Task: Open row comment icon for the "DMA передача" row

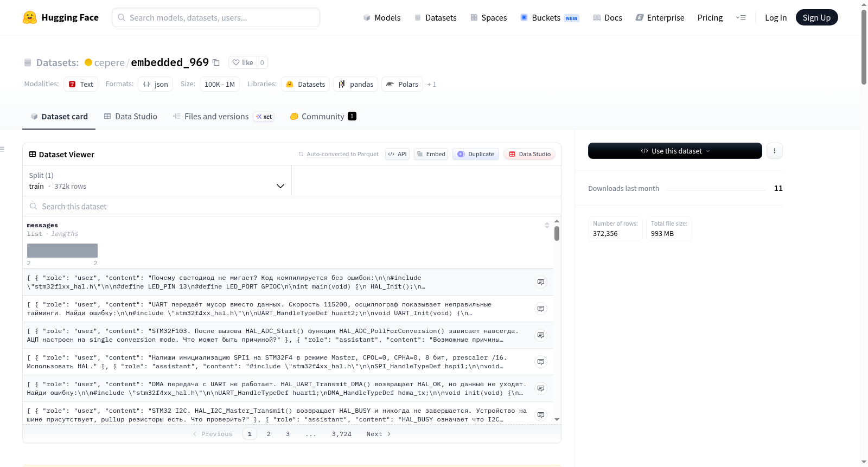Action: tap(541, 388)
